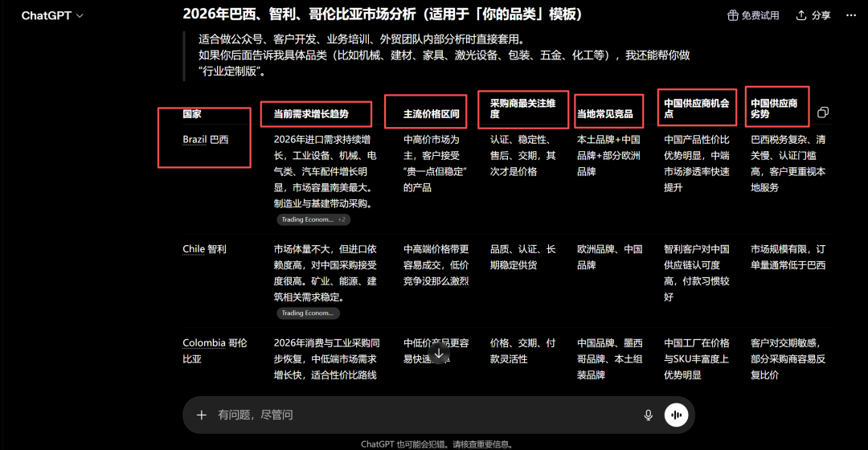Viewport: 868px width, 450px height.
Task: Click the 当前需求增长趋势 column header
Action: coord(311,114)
